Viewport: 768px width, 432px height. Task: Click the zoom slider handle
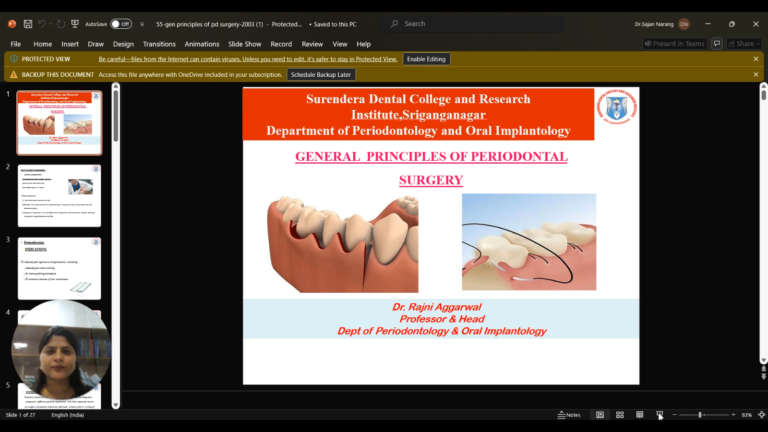700,415
